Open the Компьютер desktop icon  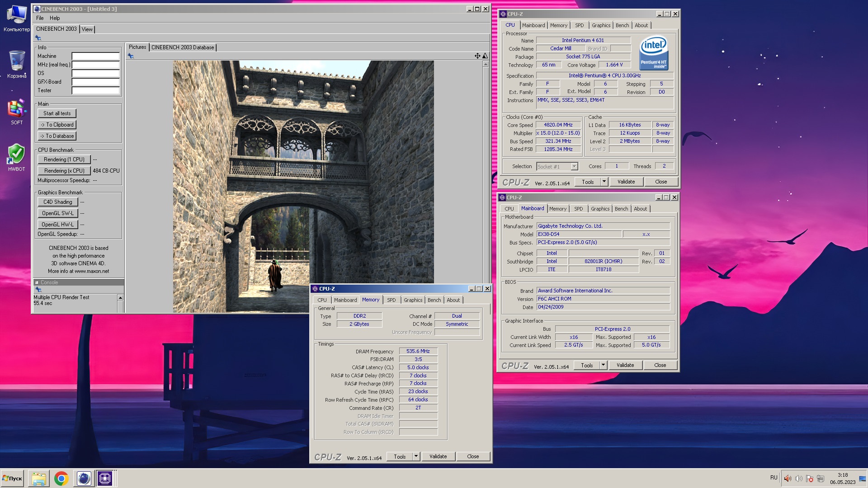[17, 18]
